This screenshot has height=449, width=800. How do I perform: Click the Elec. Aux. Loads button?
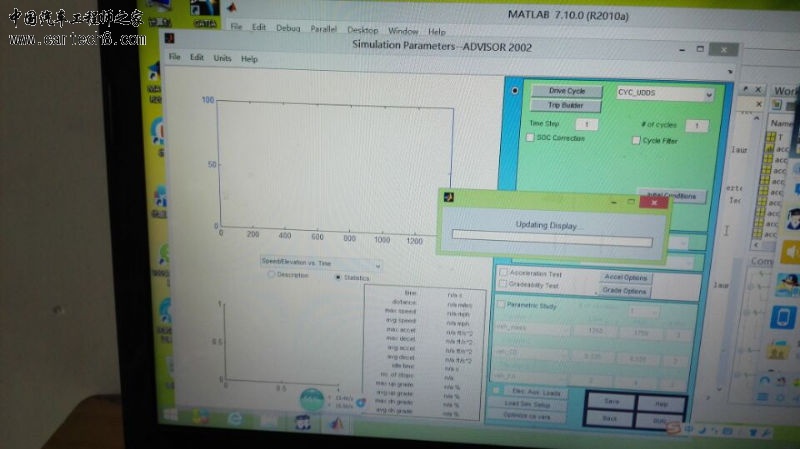pos(536,392)
